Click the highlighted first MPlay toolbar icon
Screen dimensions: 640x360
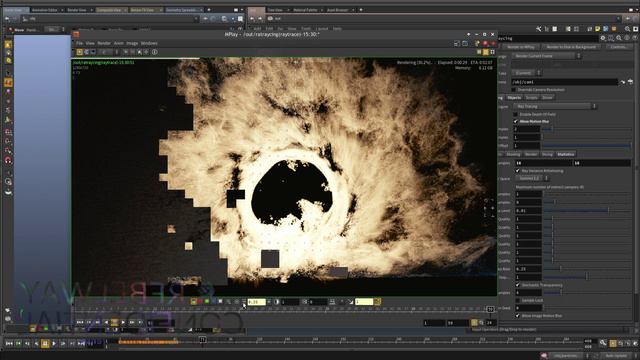[x=80, y=52]
